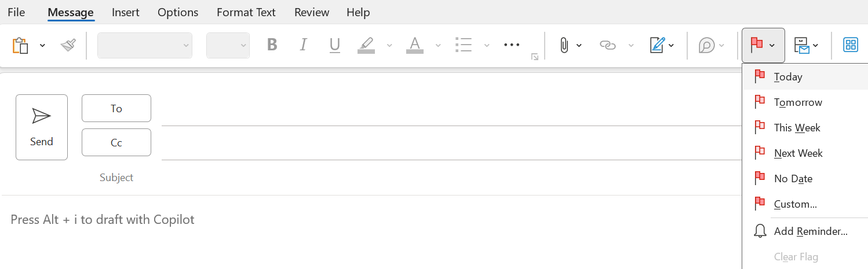Switch to the Options tab
The image size is (868, 269).
point(178,12)
